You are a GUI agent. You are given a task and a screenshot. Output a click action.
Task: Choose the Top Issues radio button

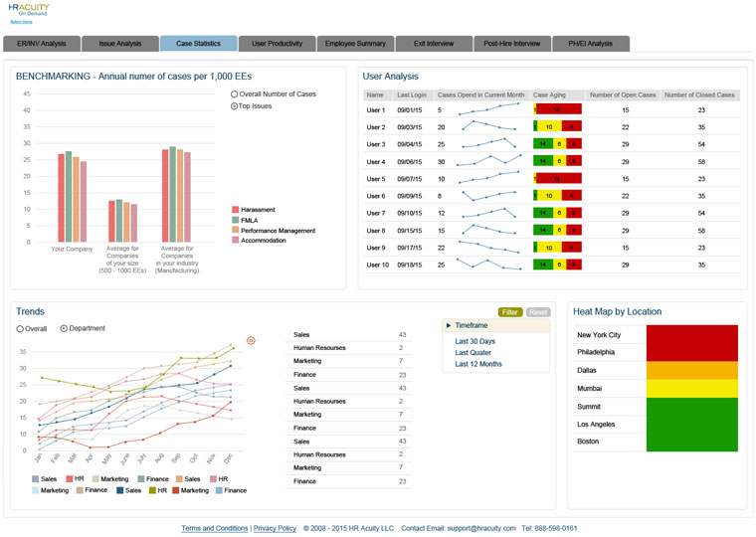tap(235, 106)
